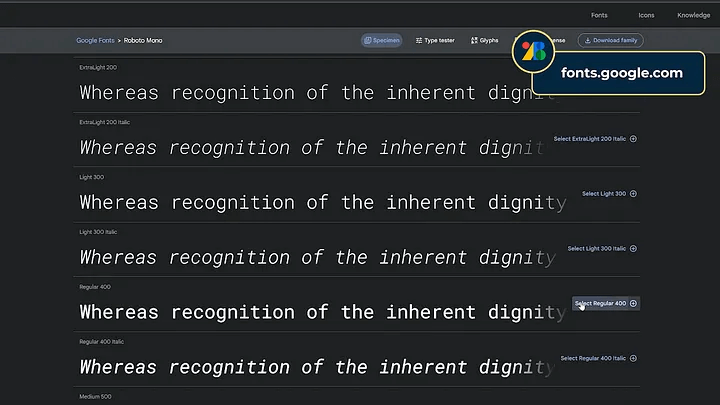Open the Fonts section in top navigation

click(x=599, y=15)
